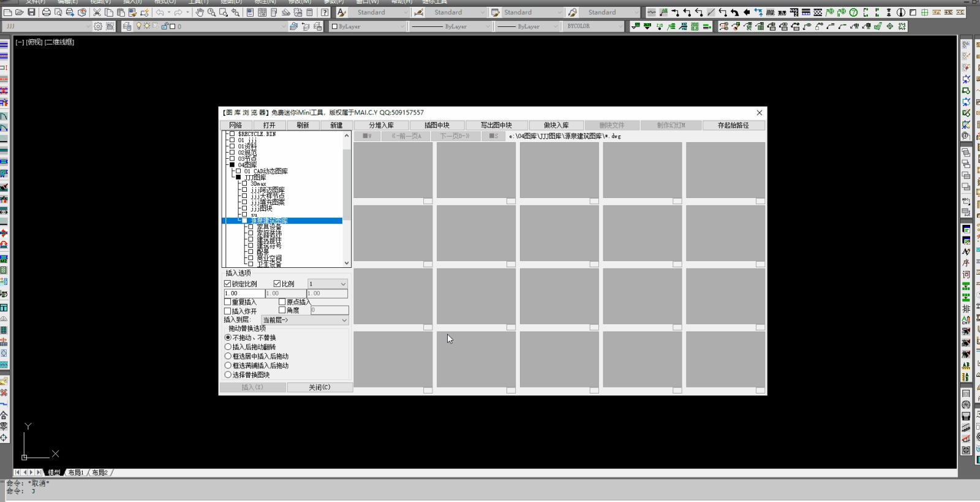980x502 pixels.
Task: Open Layer Properties Manager icon
Action: (127, 26)
